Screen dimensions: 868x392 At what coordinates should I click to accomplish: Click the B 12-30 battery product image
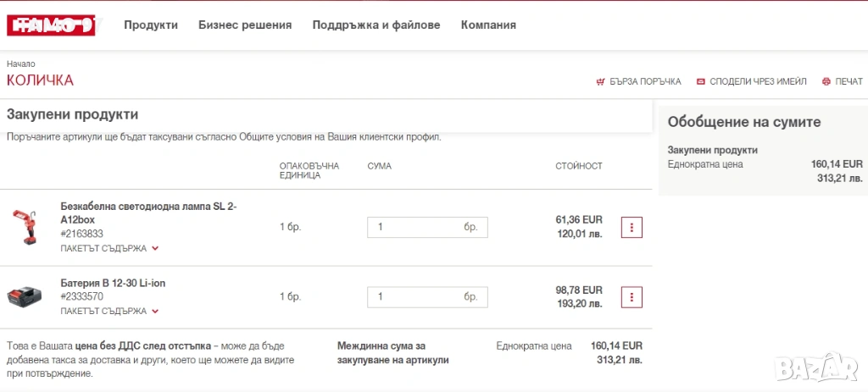click(x=25, y=297)
